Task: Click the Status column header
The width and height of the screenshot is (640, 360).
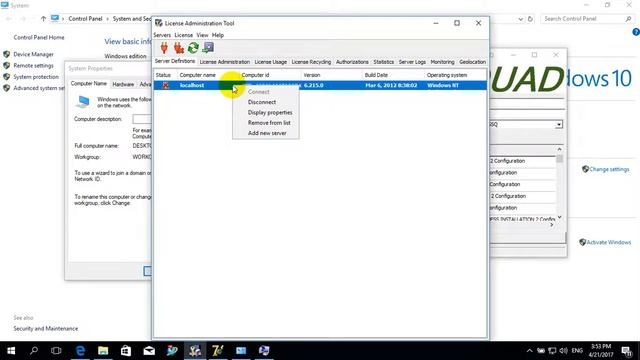Action: pyautogui.click(x=165, y=75)
